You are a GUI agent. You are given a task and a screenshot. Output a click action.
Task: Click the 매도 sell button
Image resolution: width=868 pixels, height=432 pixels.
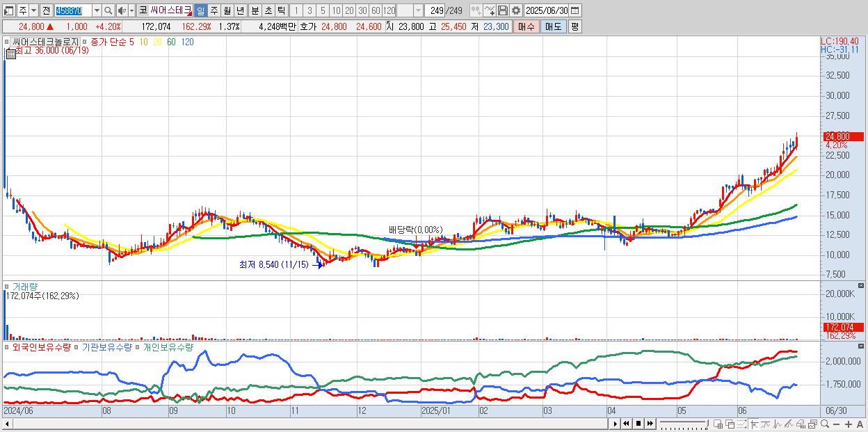tap(554, 26)
